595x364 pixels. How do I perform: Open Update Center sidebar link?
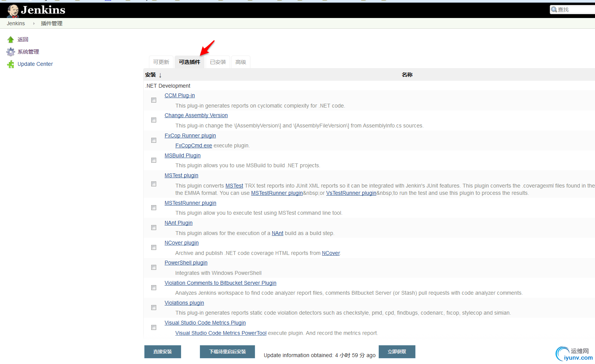35,64
